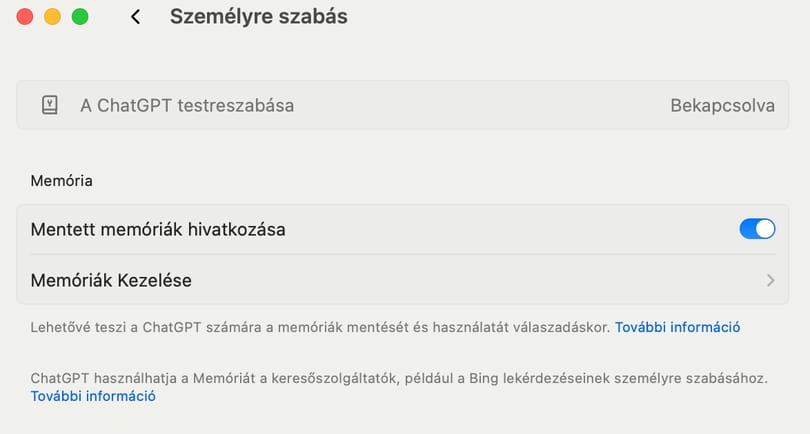Follow the További információ link below Bing text

tap(93, 396)
